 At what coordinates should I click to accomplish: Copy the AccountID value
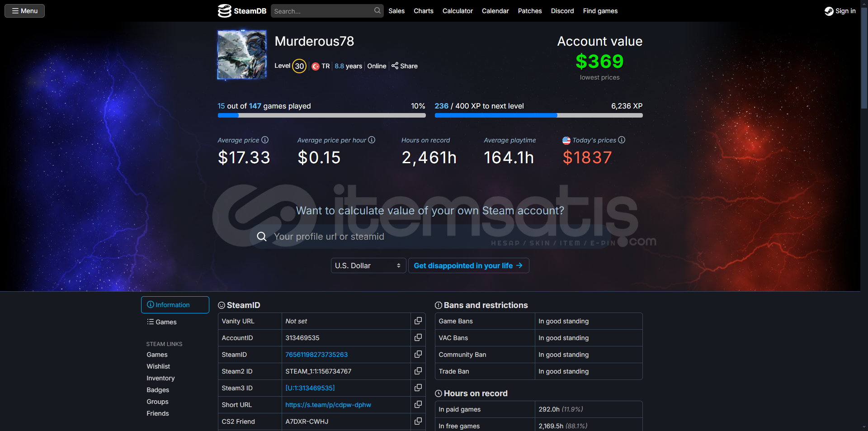[418, 337]
